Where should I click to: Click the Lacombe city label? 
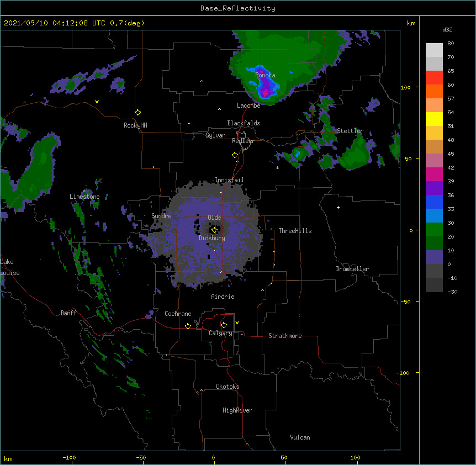tap(248, 105)
